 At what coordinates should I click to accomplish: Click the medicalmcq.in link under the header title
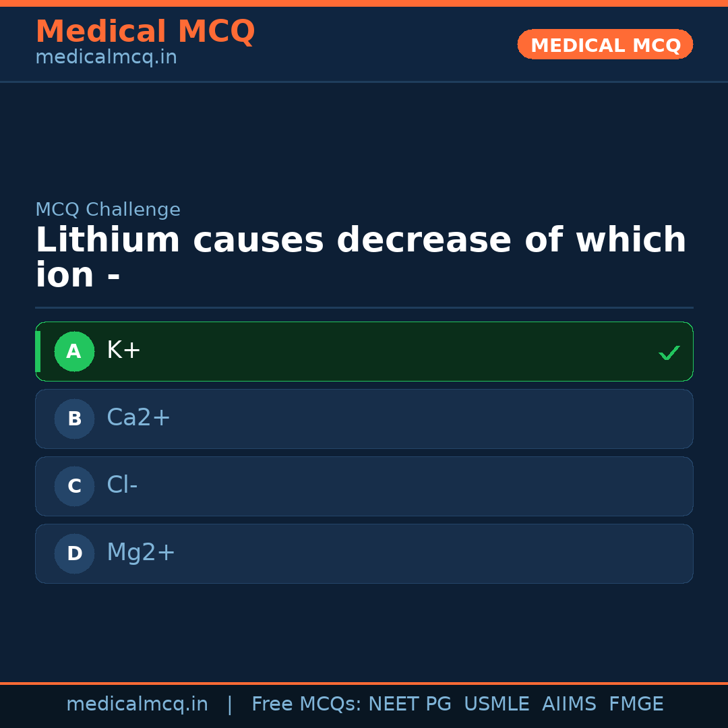(x=106, y=57)
